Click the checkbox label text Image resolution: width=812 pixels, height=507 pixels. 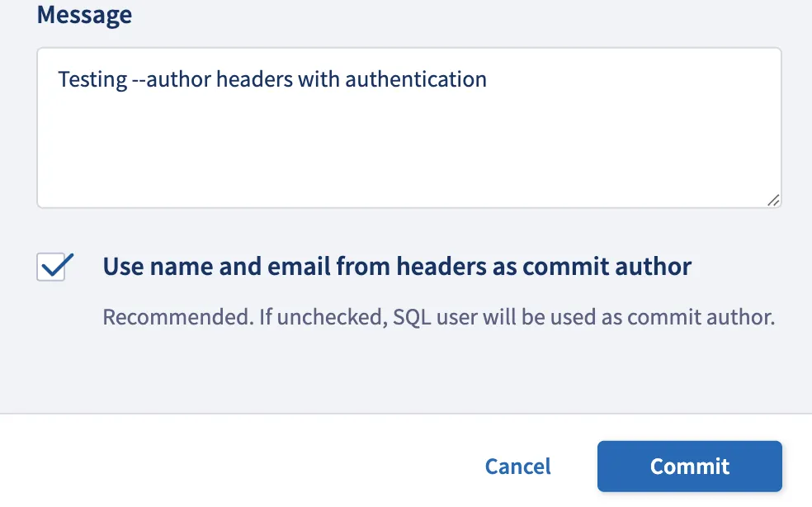[x=396, y=266]
